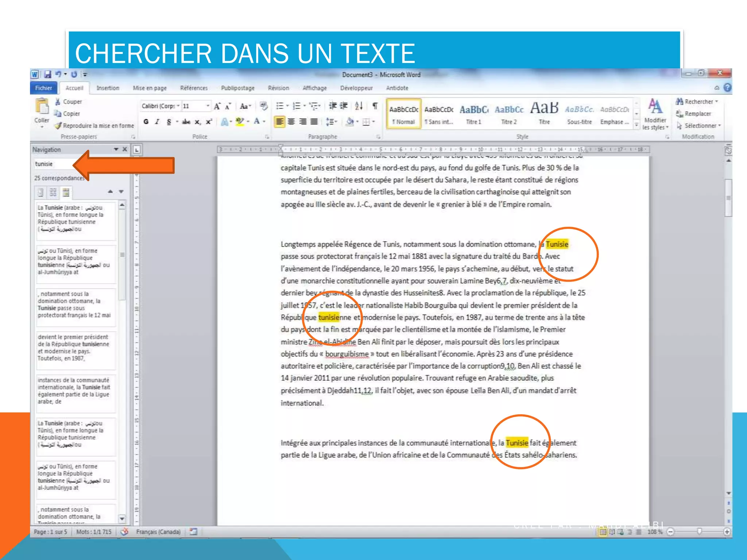The height and width of the screenshot is (560, 747).
Task: Click the clear formatting icon
Action: tap(264, 106)
